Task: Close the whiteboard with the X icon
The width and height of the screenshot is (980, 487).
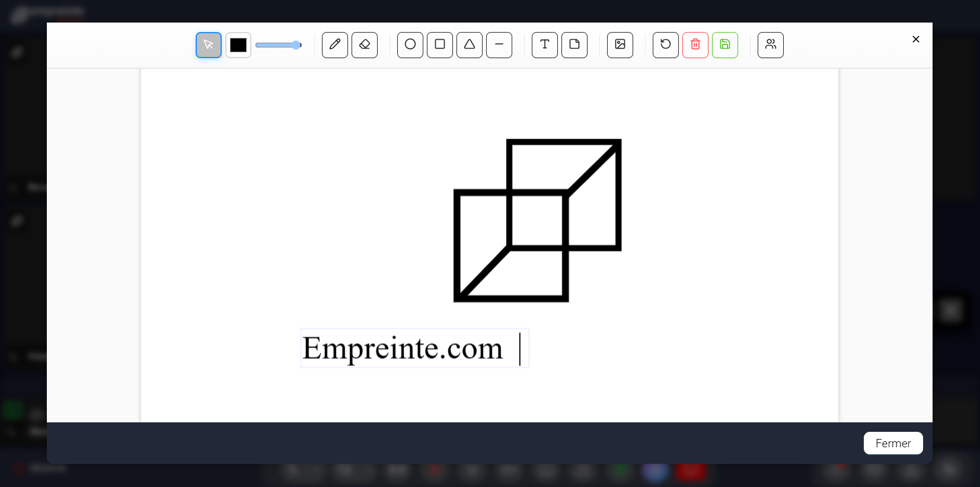Action: coord(916,39)
